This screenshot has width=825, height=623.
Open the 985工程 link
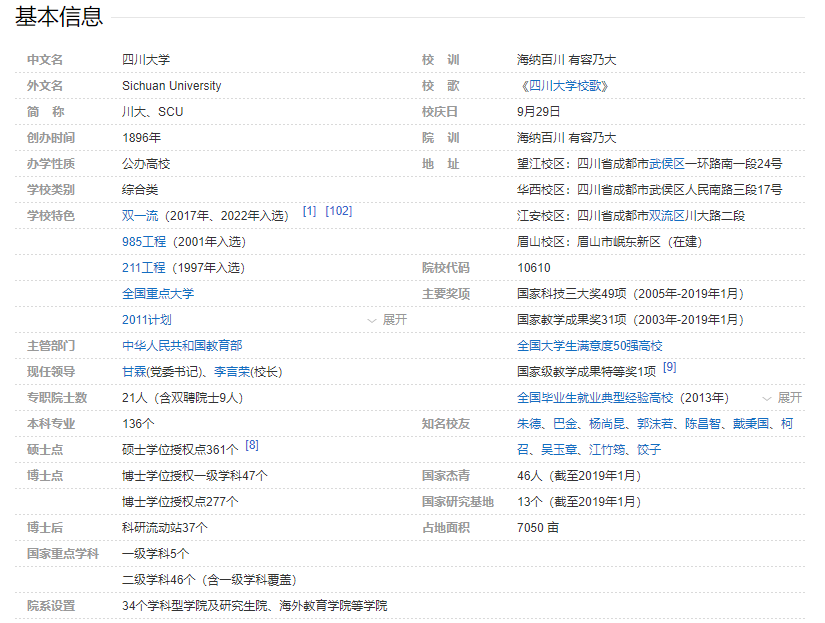[143, 242]
